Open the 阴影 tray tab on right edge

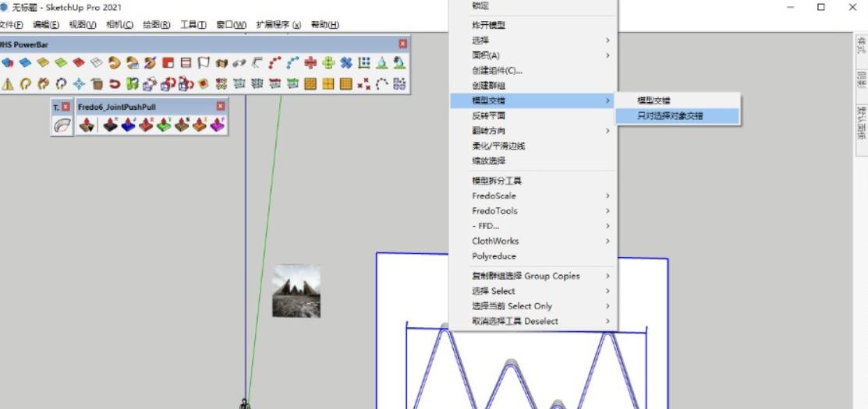tap(861, 78)
